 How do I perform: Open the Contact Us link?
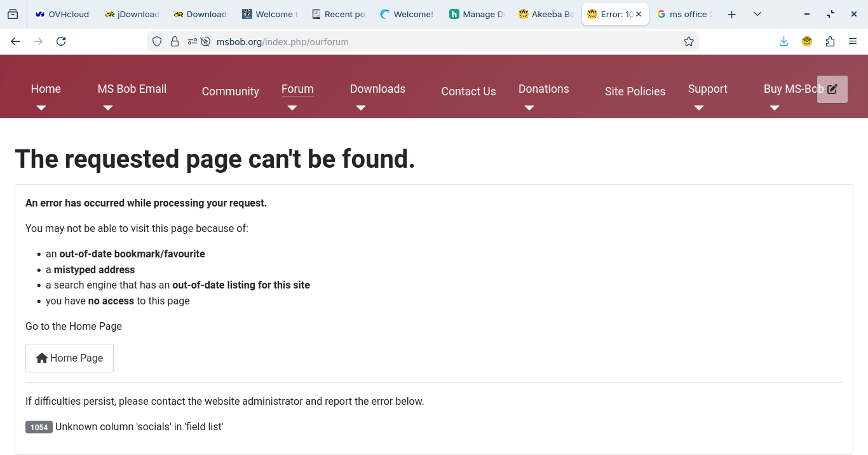(468, 92)
